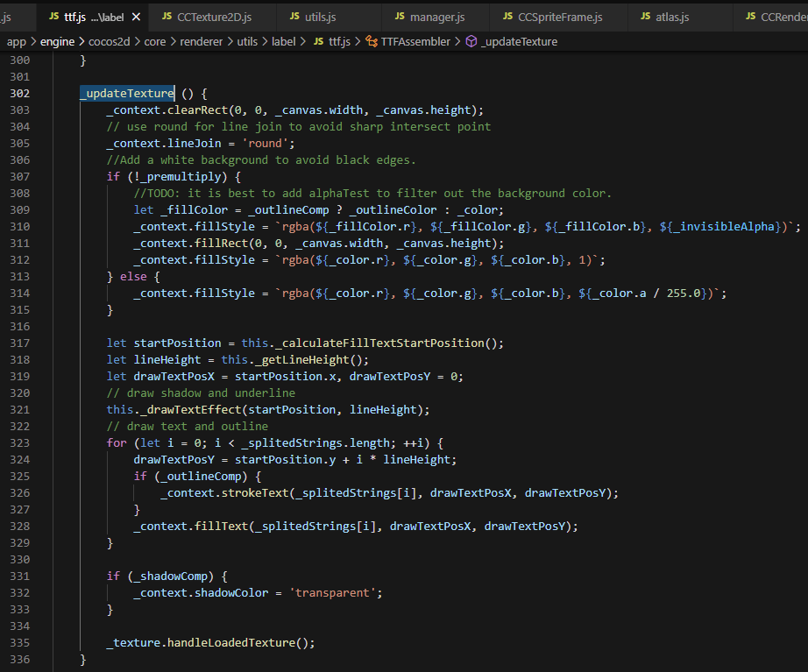Expand the renderer breadcrumb segment
The image size is (808, 672).
point(201,41)
